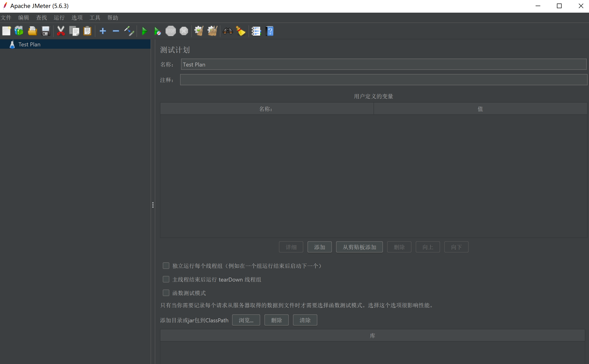
Task: Click the Open file folder icon
Action: pyautogui.click(x=32, y=31)
